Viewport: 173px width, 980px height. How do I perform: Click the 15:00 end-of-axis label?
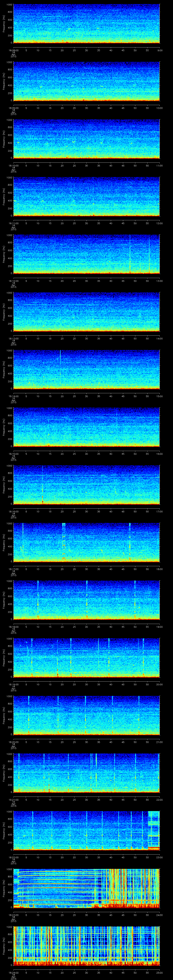pos(160,396)
